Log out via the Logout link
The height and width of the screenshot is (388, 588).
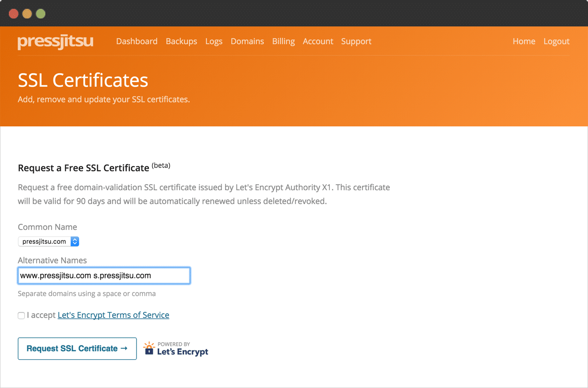[556, 41]
